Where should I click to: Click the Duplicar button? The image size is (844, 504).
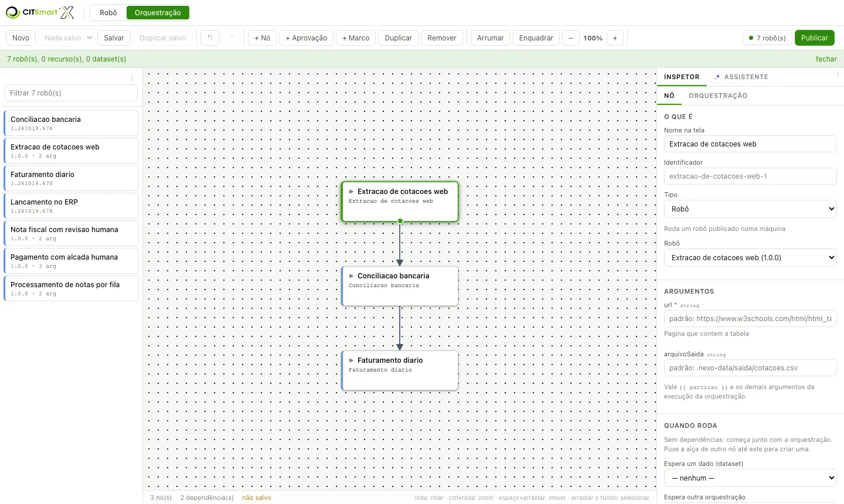399,38
